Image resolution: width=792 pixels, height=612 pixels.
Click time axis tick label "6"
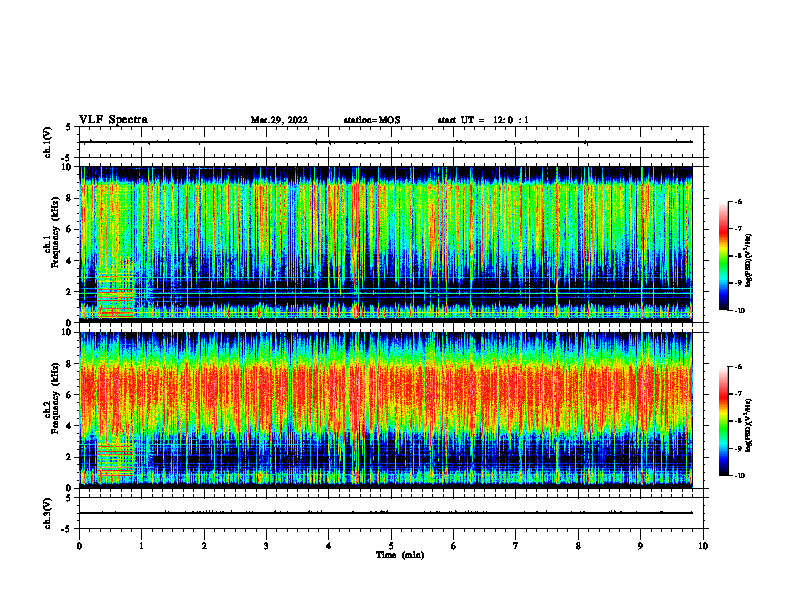454,546
